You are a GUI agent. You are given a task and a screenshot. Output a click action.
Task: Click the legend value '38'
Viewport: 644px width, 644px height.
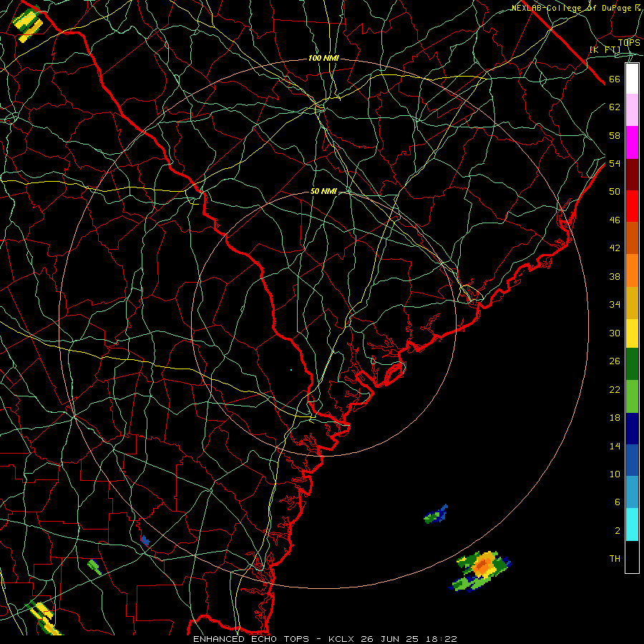pyautogui.click(x=615, y=276)
